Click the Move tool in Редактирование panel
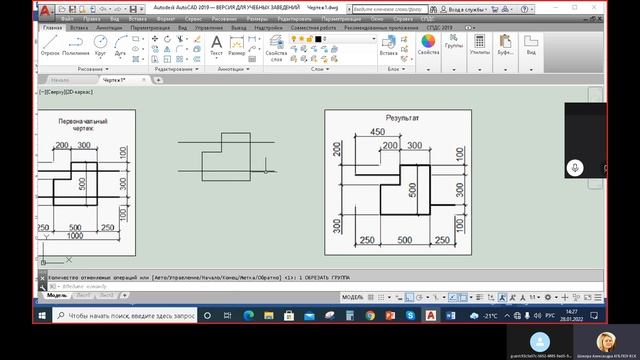The width and height of the screenshot is (640, 360). pyautogui.click(x=155, y=39)
